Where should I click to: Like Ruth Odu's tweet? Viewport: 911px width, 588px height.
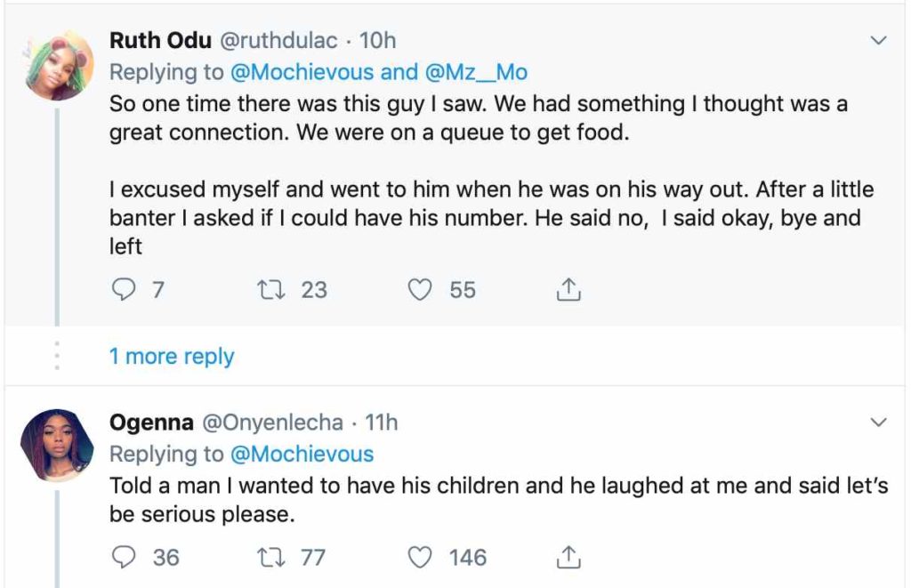click(x=420, y=289)
